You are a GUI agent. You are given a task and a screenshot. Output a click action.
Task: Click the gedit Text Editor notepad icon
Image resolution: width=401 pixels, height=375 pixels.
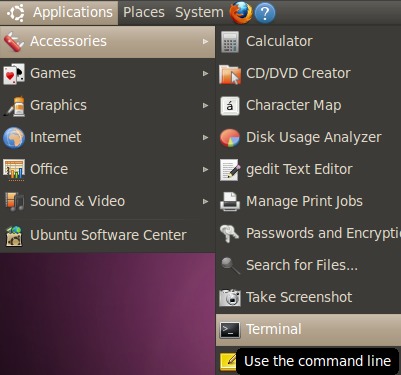230,170
